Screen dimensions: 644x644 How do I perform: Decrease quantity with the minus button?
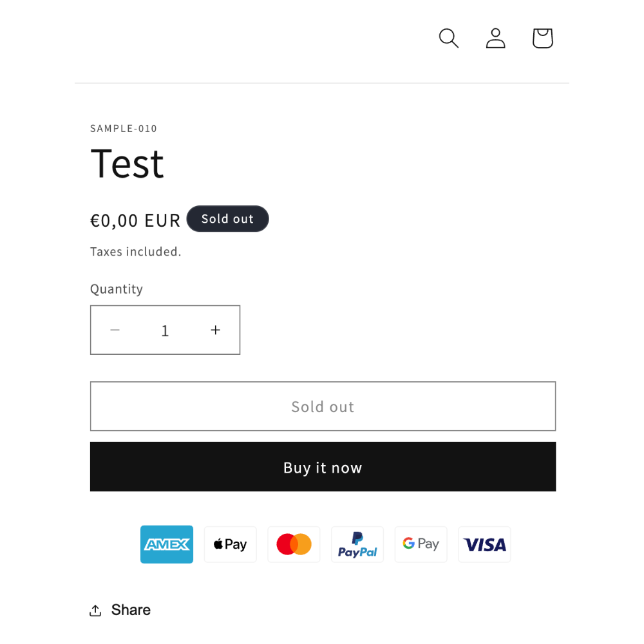tap(115, 330)
